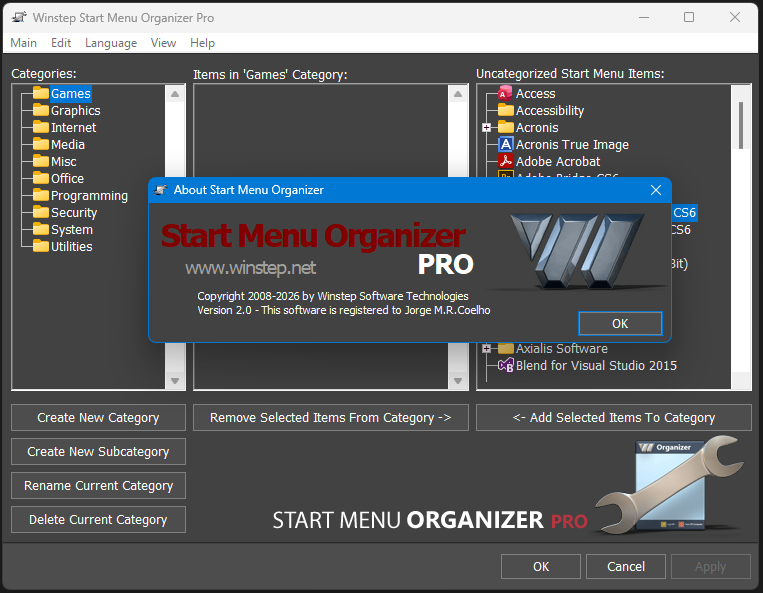Click the Winstep W logo in About dialog
This screenshot has height=593, width=763.
578,249
